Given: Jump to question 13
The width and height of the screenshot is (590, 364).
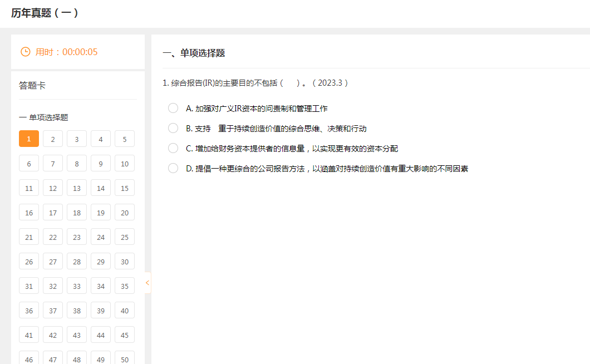Looking at the screenshot, I should (x=77, y=188).
